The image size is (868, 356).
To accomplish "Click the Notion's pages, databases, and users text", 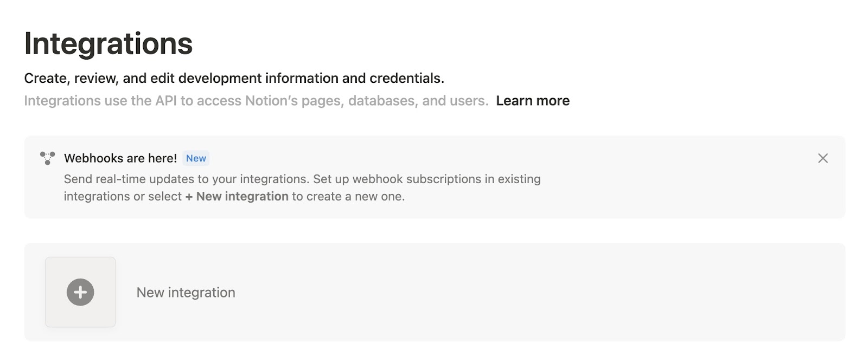I will click(367, 101).
